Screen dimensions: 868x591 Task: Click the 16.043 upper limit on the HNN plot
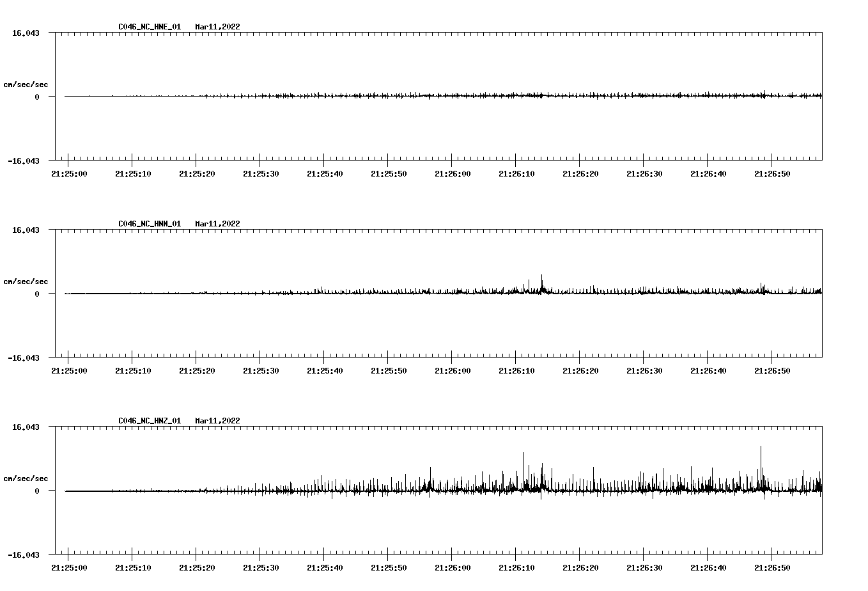26,230
